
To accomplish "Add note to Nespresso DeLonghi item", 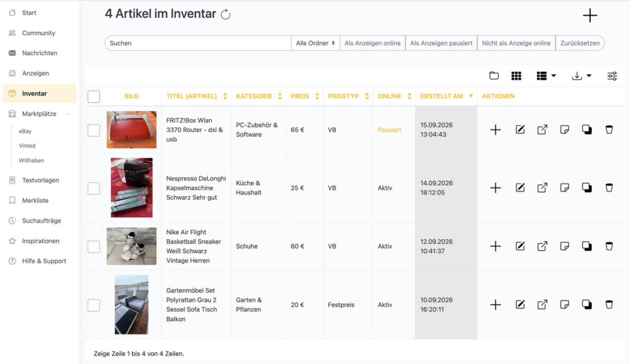I will (x=565, y=188).
